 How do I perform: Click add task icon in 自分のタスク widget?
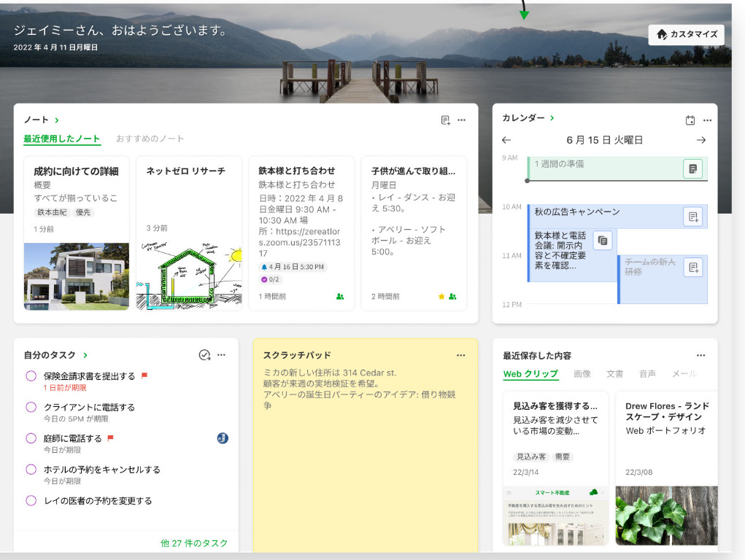(204, 355)
